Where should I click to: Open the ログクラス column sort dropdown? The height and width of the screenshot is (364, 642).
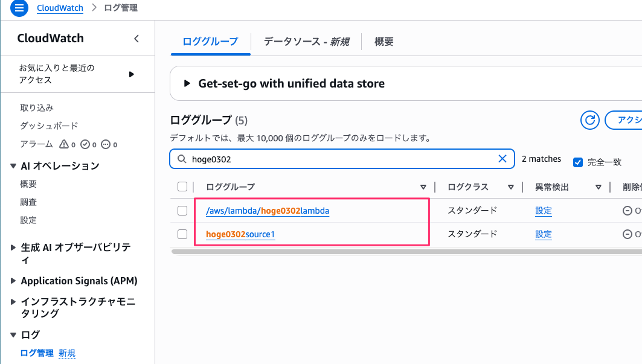click(511, 187)
